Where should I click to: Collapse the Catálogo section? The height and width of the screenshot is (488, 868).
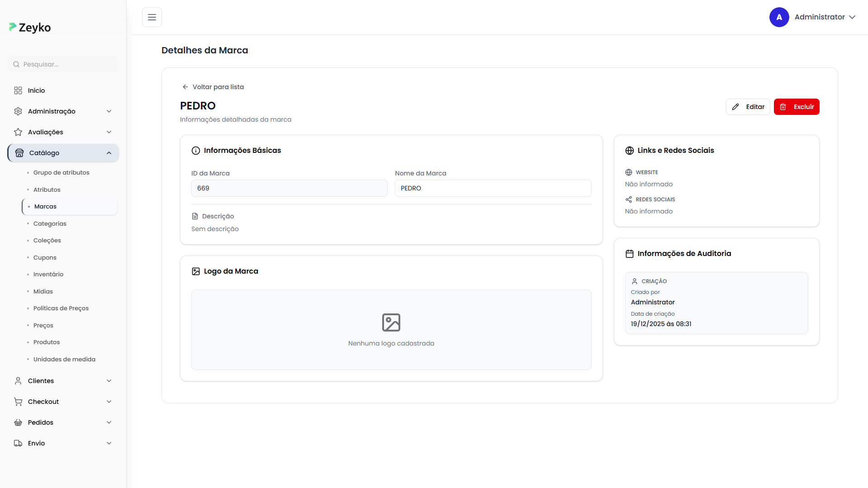(109, 153)
